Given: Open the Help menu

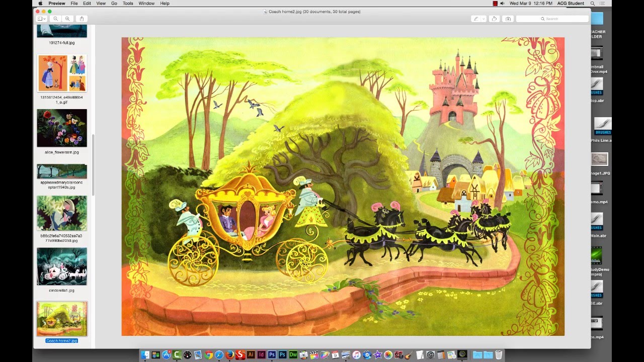Looking at the screenshot, I should [165, 4].
